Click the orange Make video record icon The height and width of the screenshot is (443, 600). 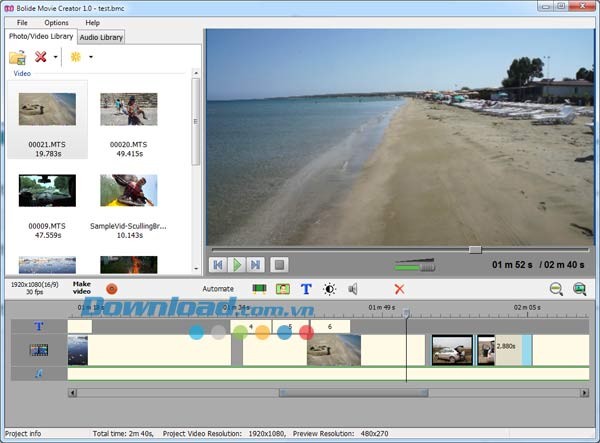point(111,289)
